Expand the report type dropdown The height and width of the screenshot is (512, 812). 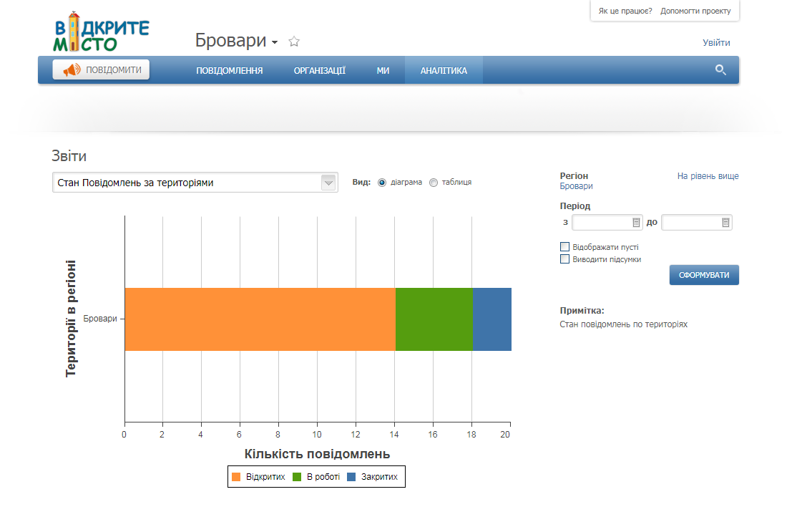point(328,183)
